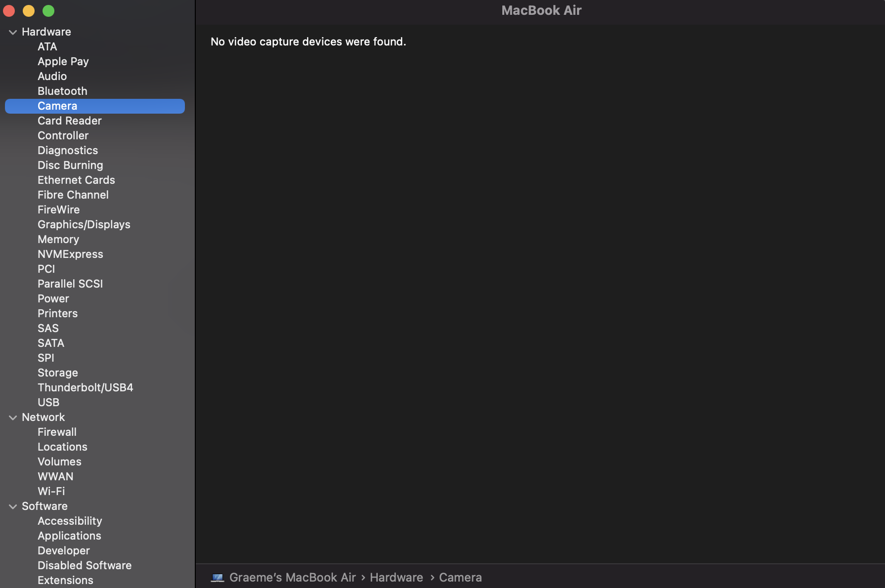Select Accessibility under Software
The height and width of the screenshot is (588, 885).
pyautogui.click(x=70, y=521)
